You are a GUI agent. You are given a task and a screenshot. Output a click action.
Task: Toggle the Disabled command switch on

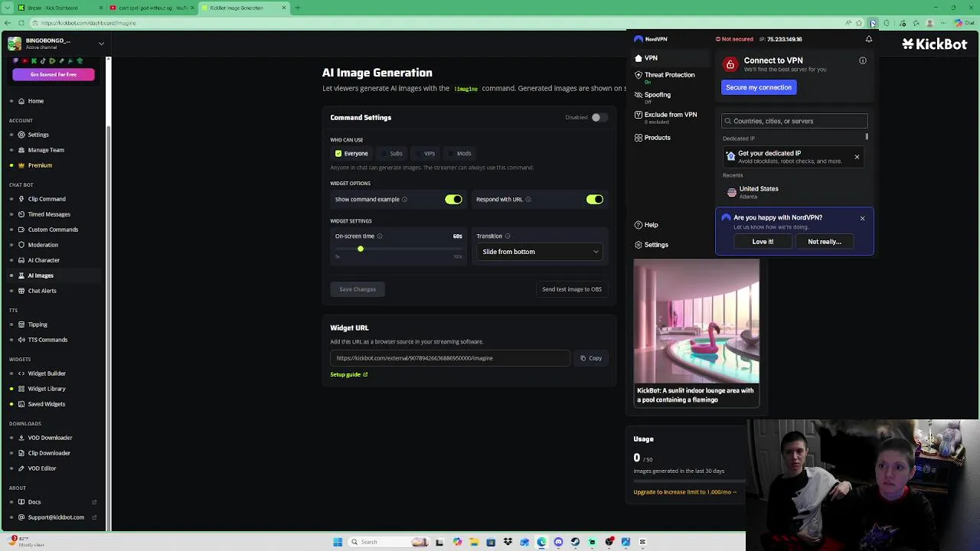tap(599, 118)
